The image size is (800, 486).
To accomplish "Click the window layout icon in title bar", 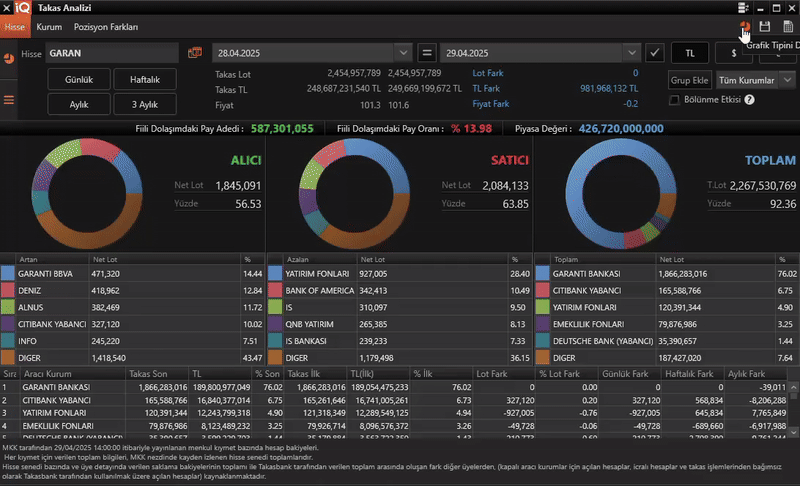I will pos(743,8).
